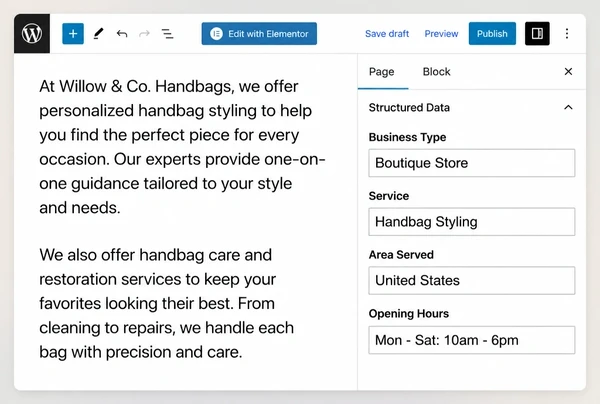This screenshot has width=600, height=404.
Task: Click the Service input field
Action: pos(471,222)
